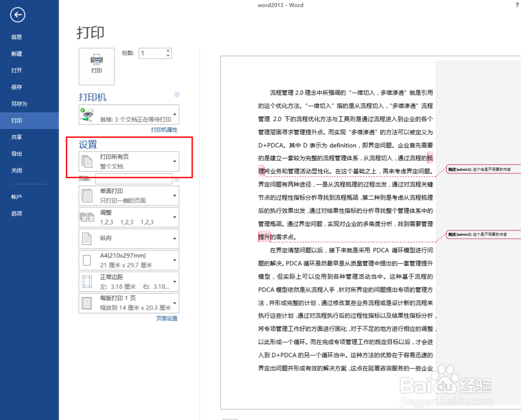Click the large Print (打印) icon
This screenshot has width=521, height=420.
[96, 66]
